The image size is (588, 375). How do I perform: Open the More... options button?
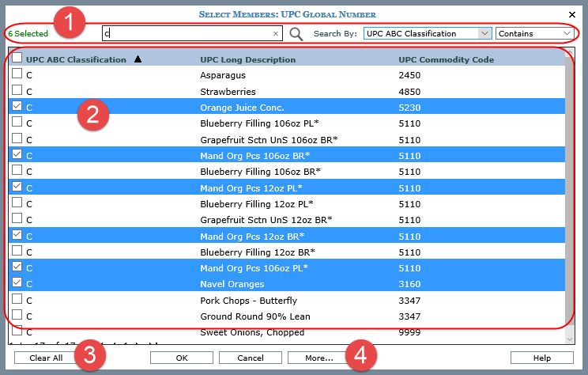[318, 358]
